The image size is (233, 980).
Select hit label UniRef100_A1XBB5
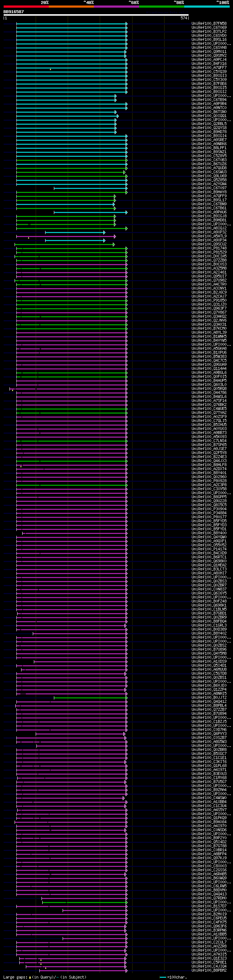(209, 934)
